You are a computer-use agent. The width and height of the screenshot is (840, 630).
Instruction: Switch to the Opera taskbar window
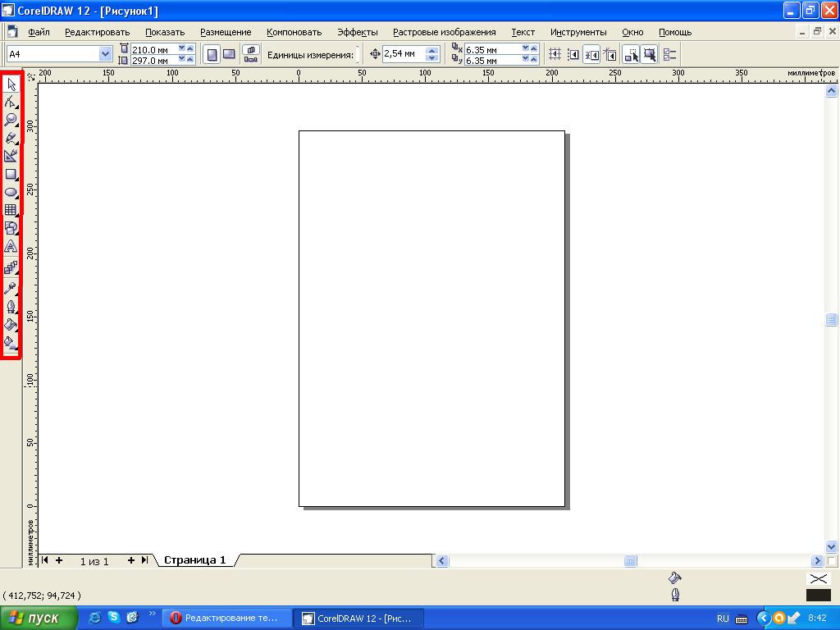pos(225,618)
